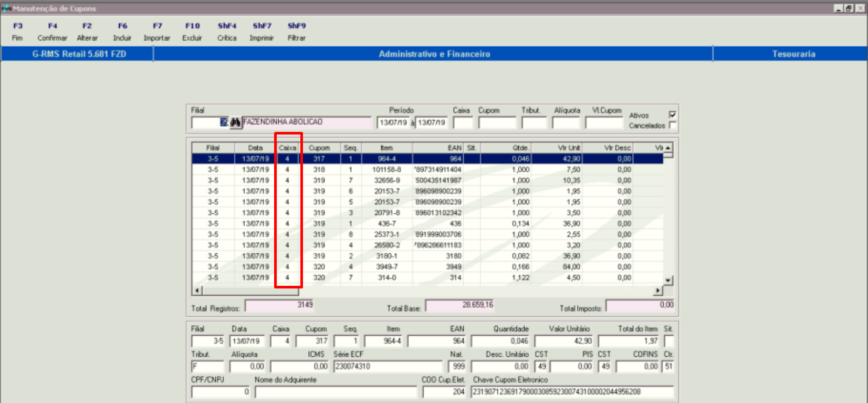Select the row with item 25373-1
868x403 pixels.
point(427,234)
